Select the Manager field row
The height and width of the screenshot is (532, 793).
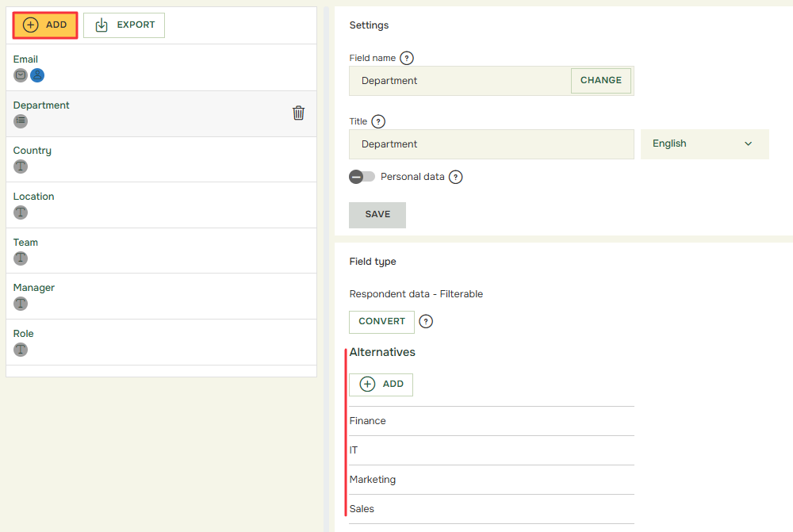point(161,297)
